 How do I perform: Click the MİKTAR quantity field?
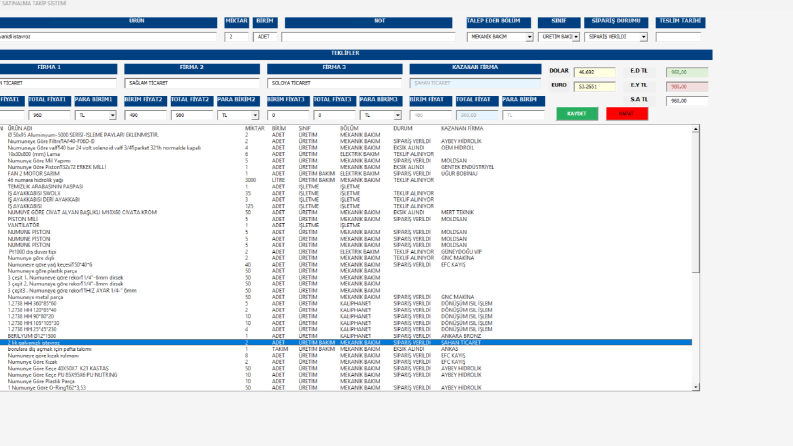236,37
